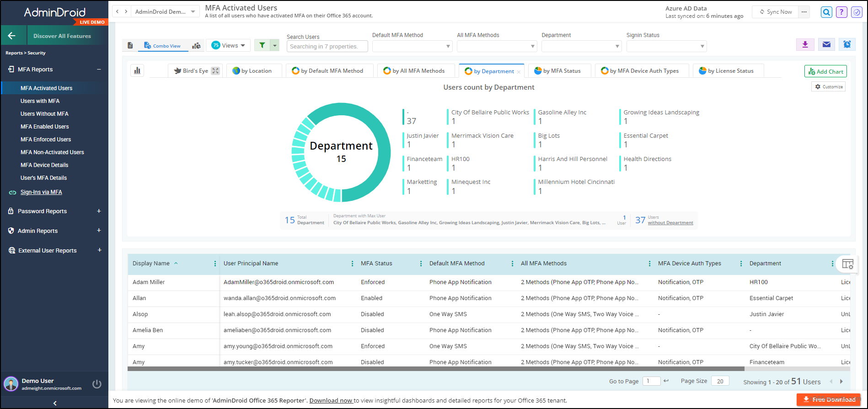This screenshot has width=868, height=409.
Task: Open MFA Status column menu dots
Action: coord(421,264)
